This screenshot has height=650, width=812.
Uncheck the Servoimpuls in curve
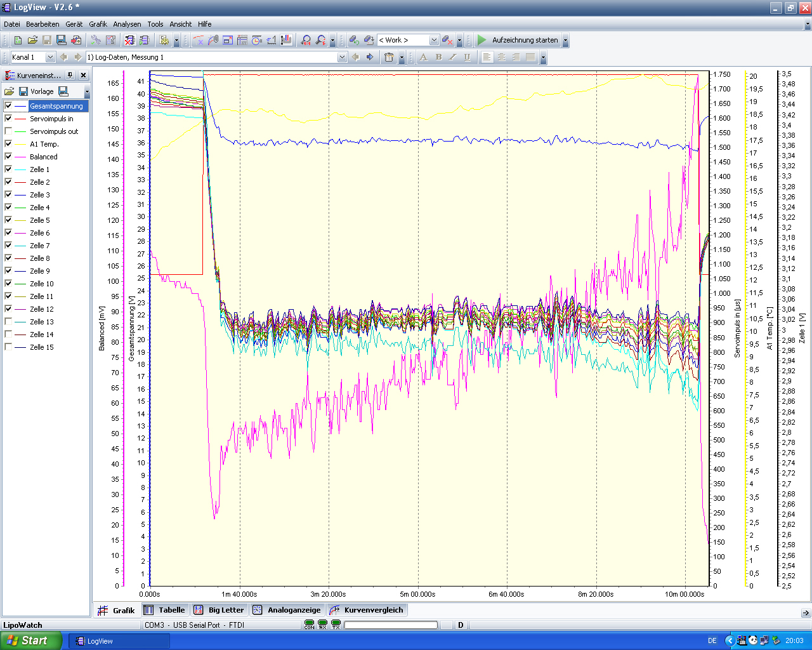tap(8, 119)
